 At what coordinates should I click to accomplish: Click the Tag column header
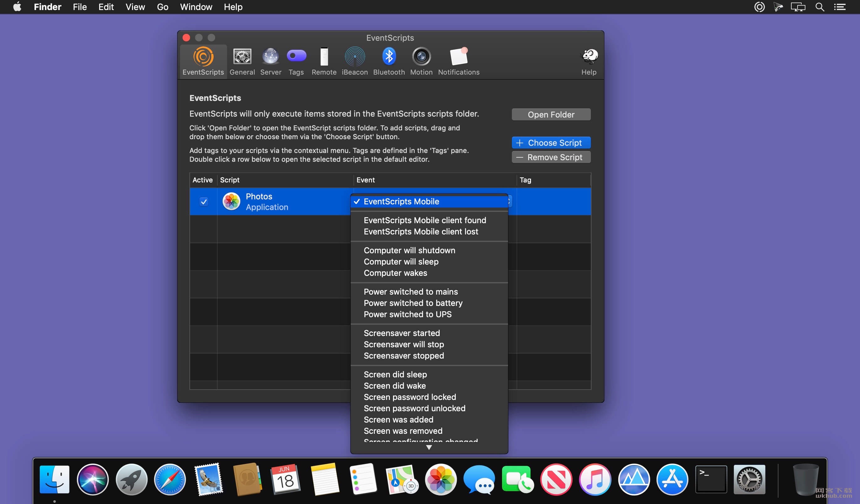pyautogui.click(x=554, y=180)
